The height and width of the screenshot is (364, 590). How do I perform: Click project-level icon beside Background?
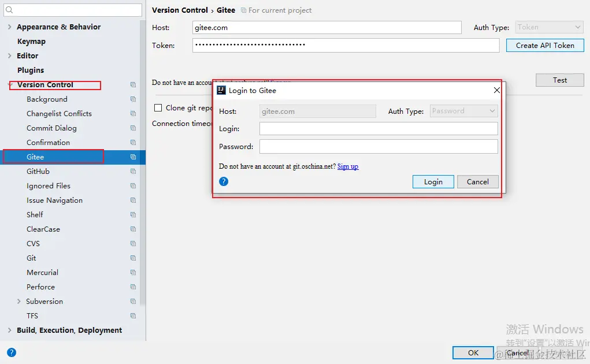(x=133, y=99)
